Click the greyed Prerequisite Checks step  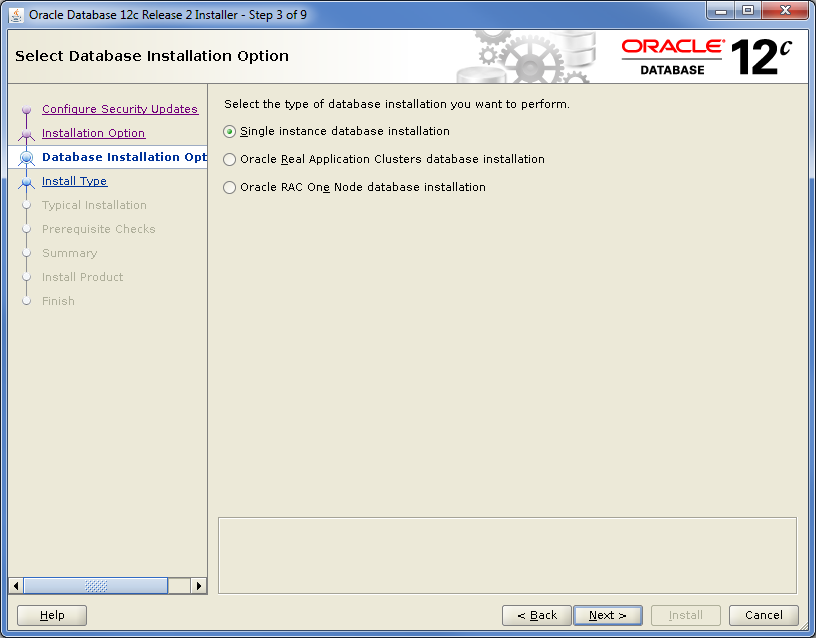pos(98,229)
